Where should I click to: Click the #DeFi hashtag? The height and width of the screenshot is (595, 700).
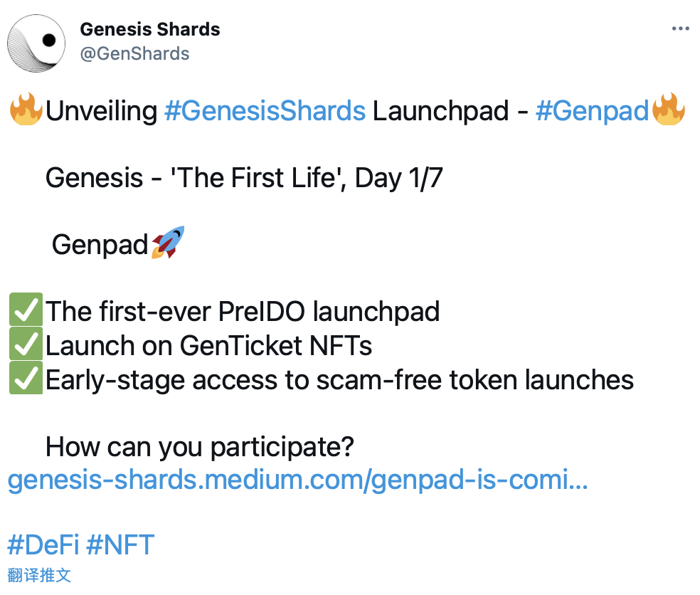43,545
